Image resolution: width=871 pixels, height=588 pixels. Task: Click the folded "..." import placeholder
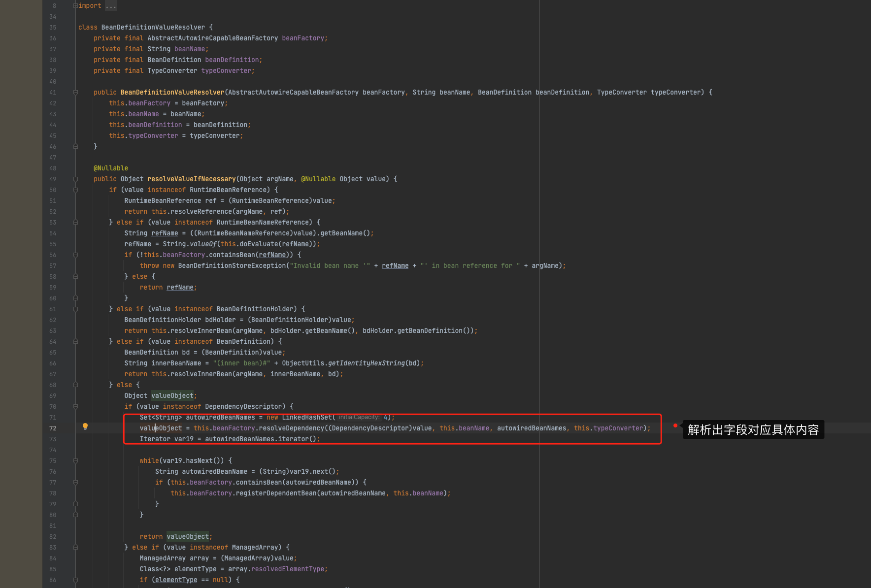click(111, 5)
